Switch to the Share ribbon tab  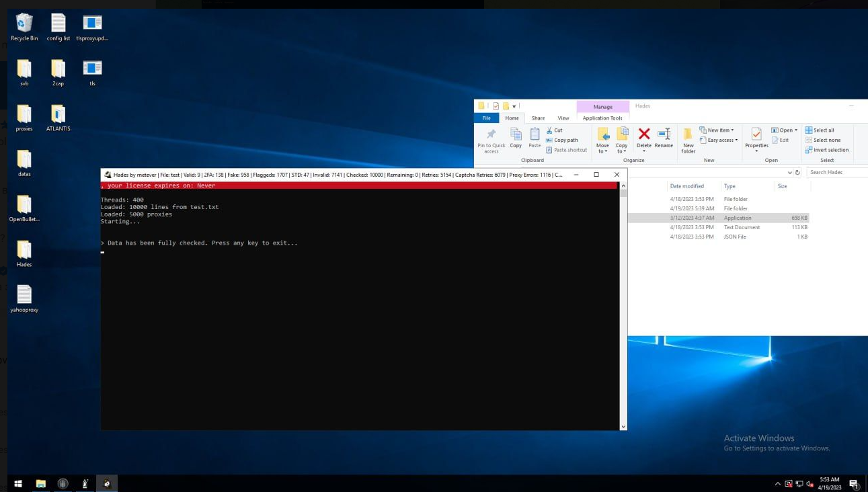[538, 118]
